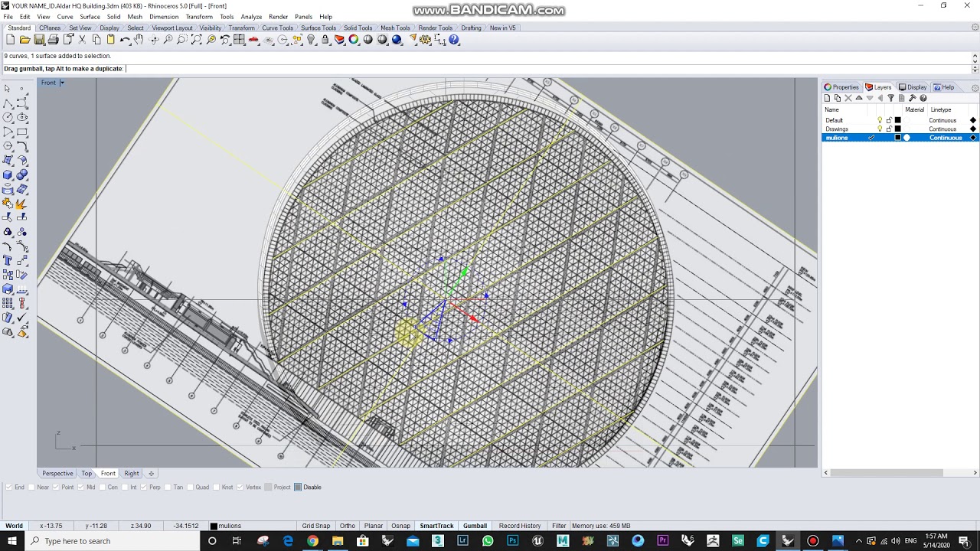980x551 pixels.
Task: Click the lightbulb Hide Objects icon
Action: click(311, 40)
